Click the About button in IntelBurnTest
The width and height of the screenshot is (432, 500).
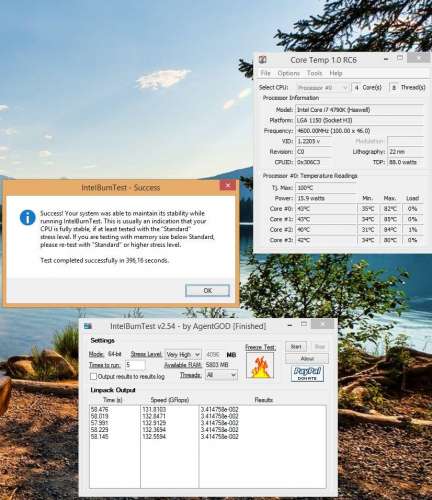[x=307, y=358]
